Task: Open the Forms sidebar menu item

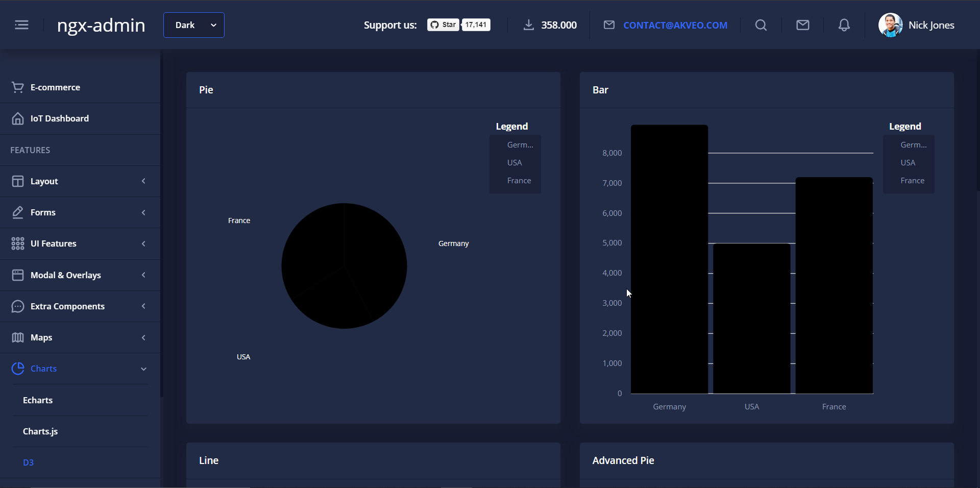Action: pos(80,212)
